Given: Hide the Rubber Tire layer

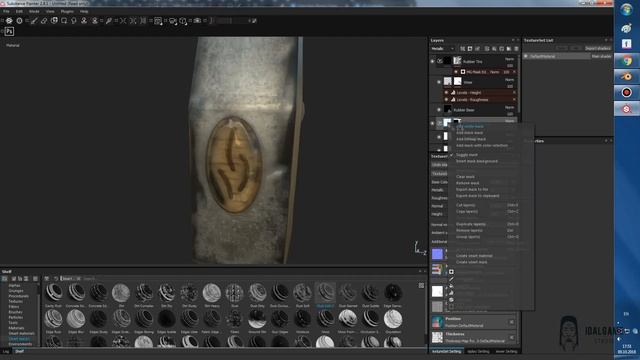Looking at the screenshot, I should pyautogui.click(x=432, y=61).
